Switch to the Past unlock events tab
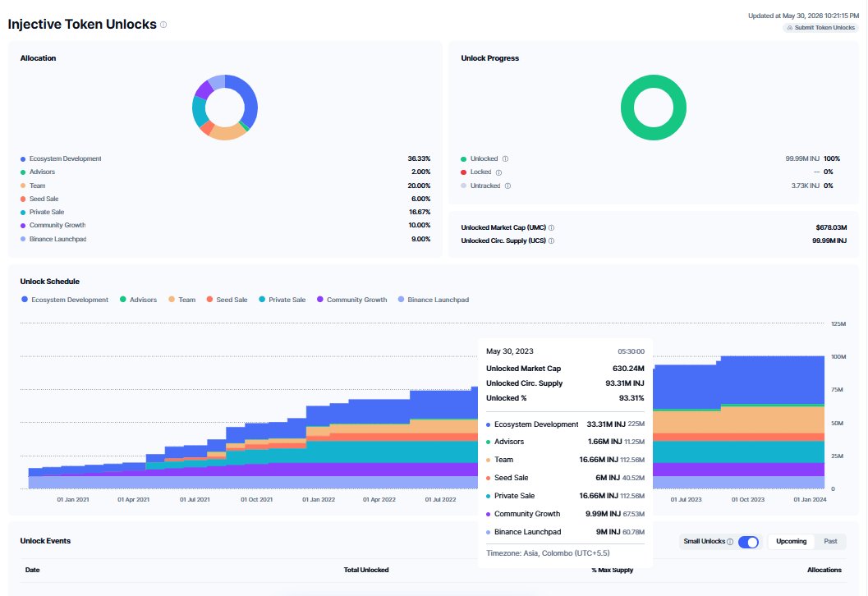The height and width of the screenshot is (596, 868). pyautogui.click(x=830, y=541)
